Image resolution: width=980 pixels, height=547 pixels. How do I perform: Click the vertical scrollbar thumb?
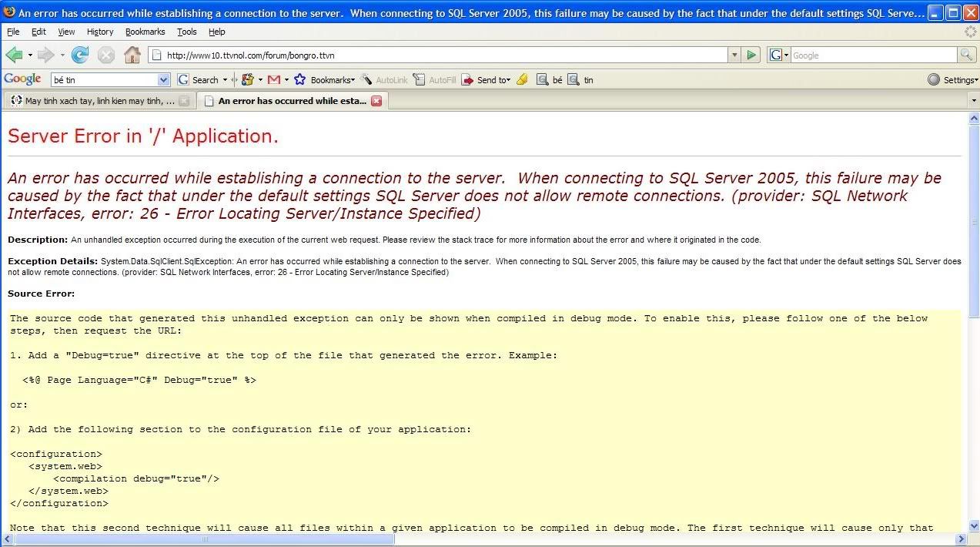coord(974,220)
